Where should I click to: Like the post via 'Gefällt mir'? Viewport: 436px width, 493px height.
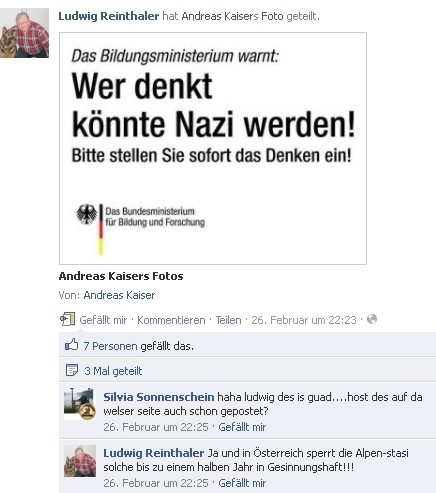pos(103,320)
